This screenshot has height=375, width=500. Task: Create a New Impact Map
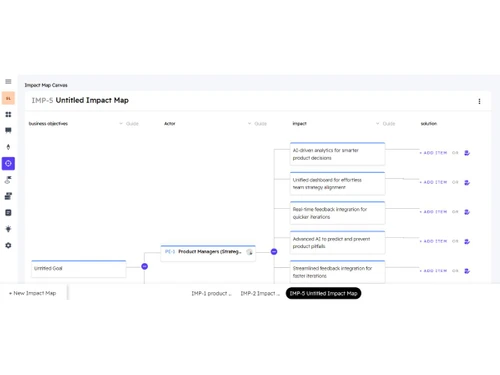[32, 293]
